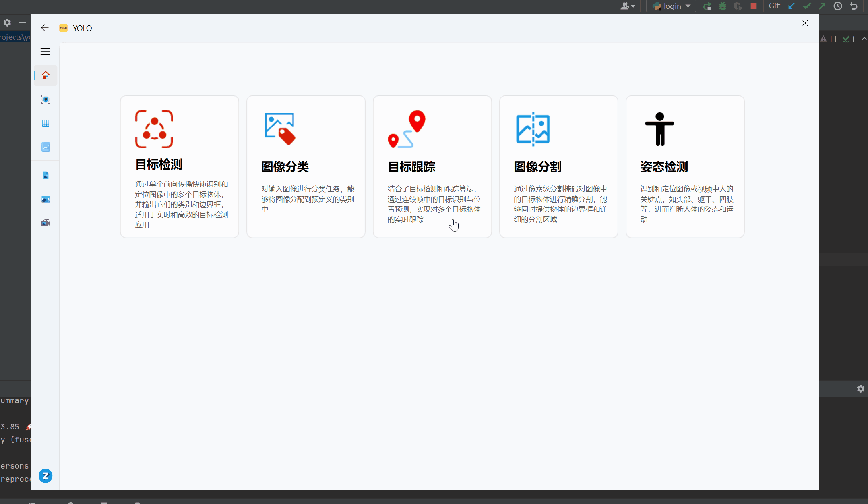Click the red Stop button in IDE toolbar
The image size is (868, 504).
(x=753, y=6)
